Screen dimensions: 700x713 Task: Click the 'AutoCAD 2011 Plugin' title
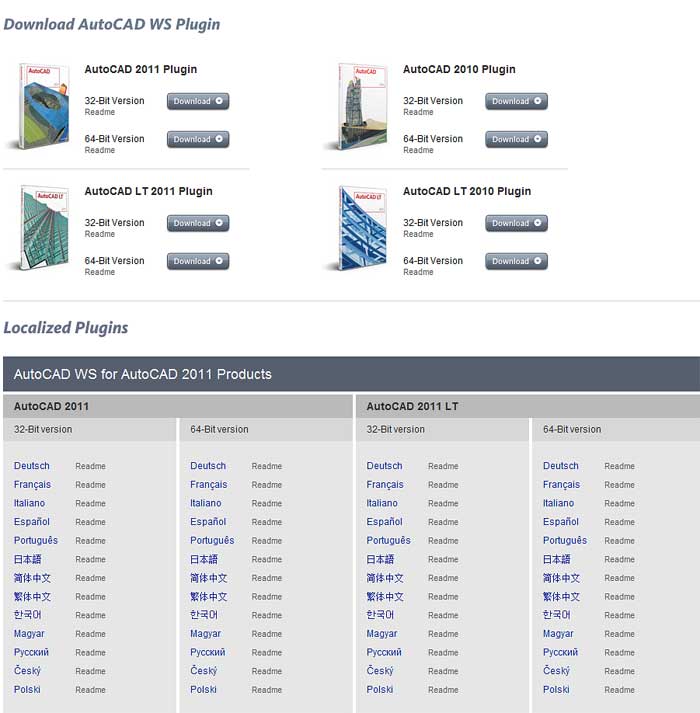[x=141, y=70]
